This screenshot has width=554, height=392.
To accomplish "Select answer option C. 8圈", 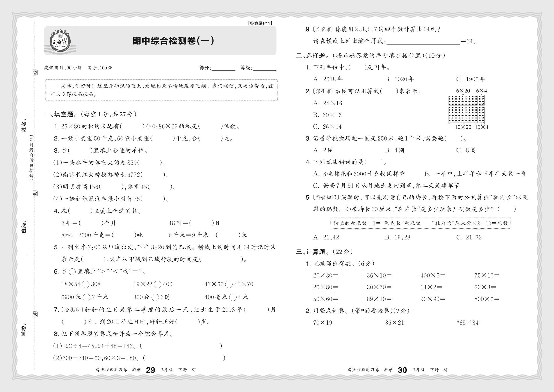I will 466,150.
